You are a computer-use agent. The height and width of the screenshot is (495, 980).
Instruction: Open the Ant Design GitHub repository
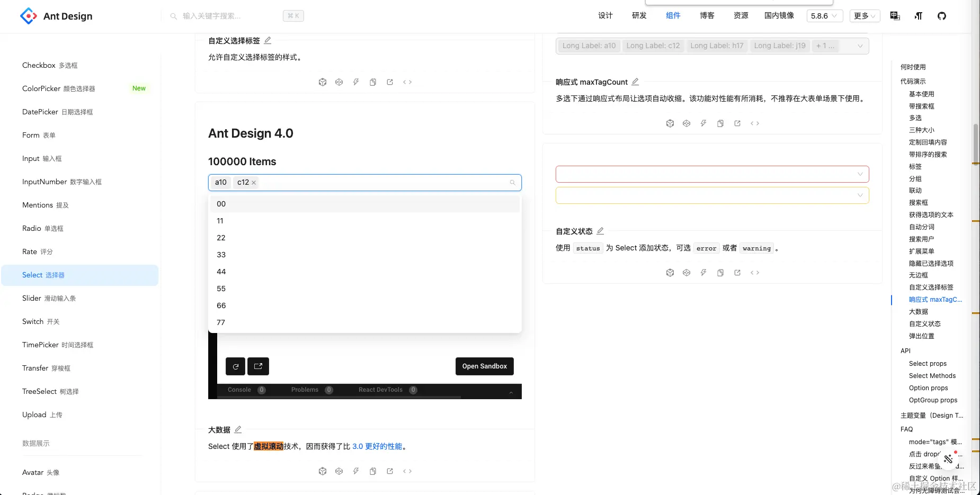942,16
